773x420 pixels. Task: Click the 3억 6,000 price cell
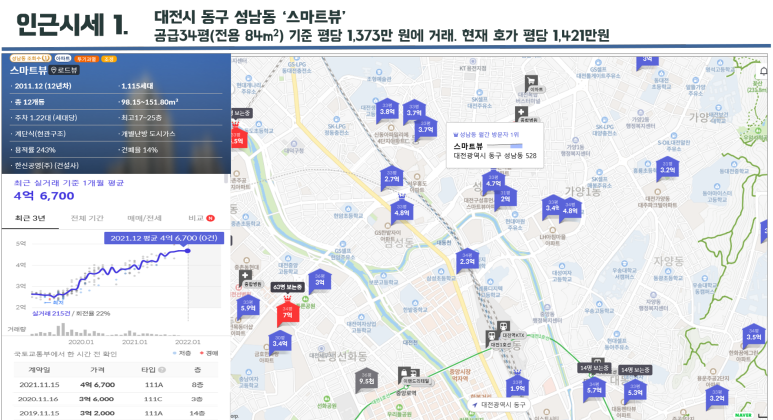[x=97, y=399]
